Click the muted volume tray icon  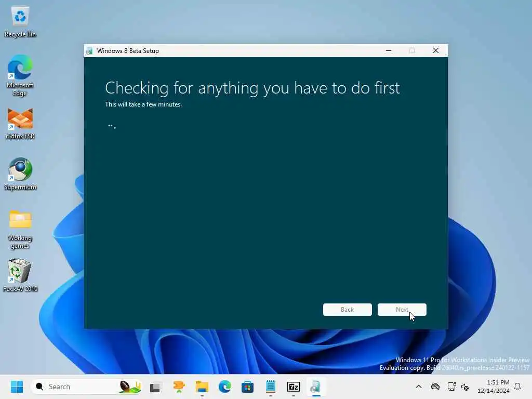pyautogui.click(x=465, y=387)
